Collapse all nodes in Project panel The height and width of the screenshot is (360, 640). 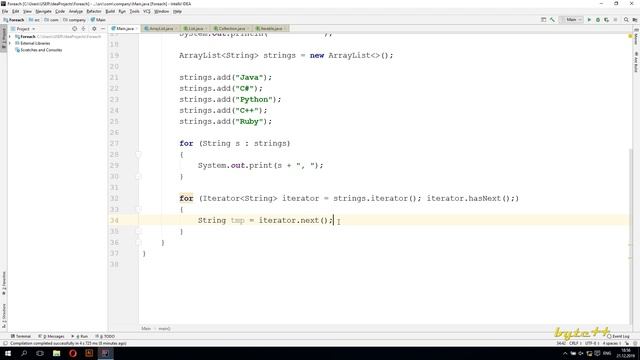point(84,29)
